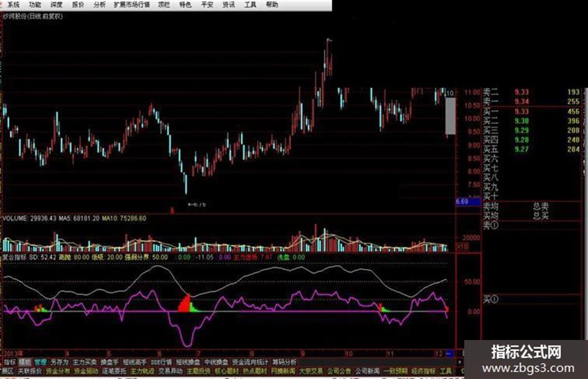Open 资金流向统计 indicator tab
The width and height of the screenshot is (588, 379).
pyautogui.click(x=250, y=362)
